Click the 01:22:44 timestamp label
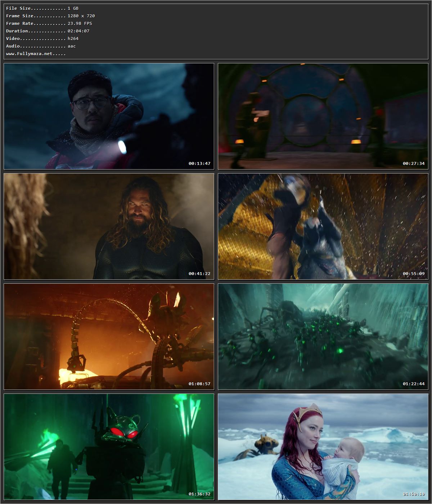This screenshot has width=432, height=504. [x=414, y=384]
